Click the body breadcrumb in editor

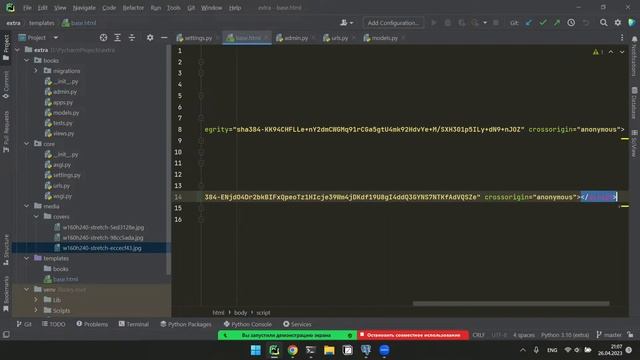[x=240, y=313]
